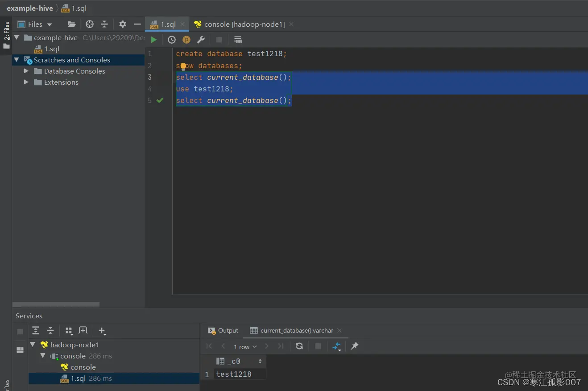The height and width of the screenshot is (391, 588).
Task: Click the green checkmark beside line 5
Action: coord(160,100)
